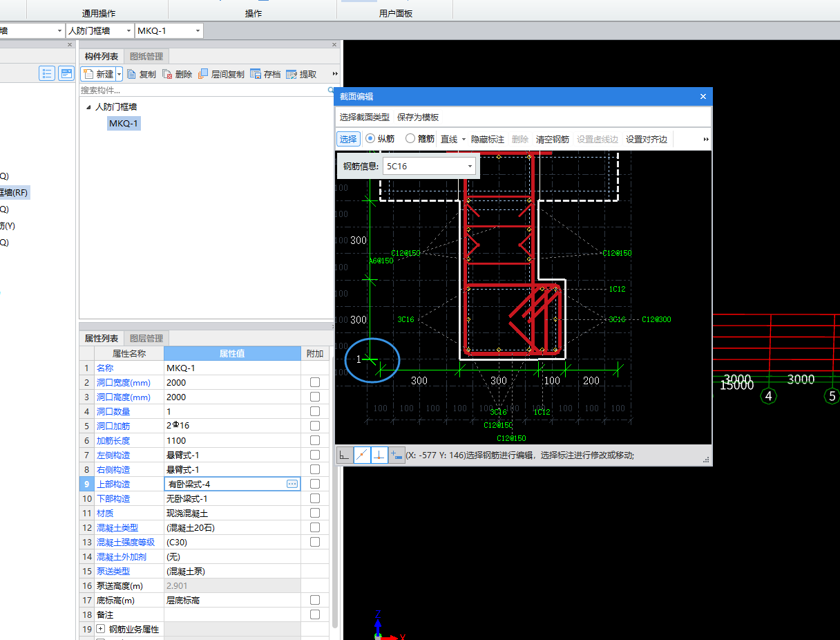Close the 截面编辑 dialog

click(703, 97)
